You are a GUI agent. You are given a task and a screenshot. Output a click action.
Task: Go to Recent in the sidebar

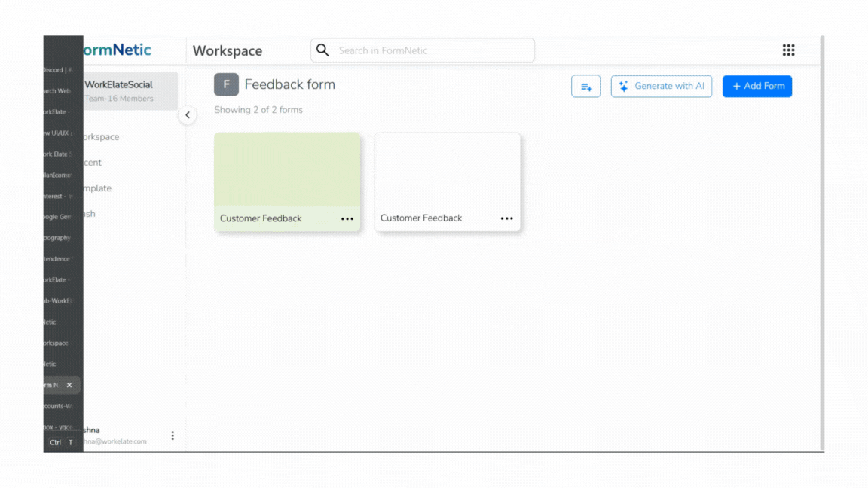tap(93, 163)
